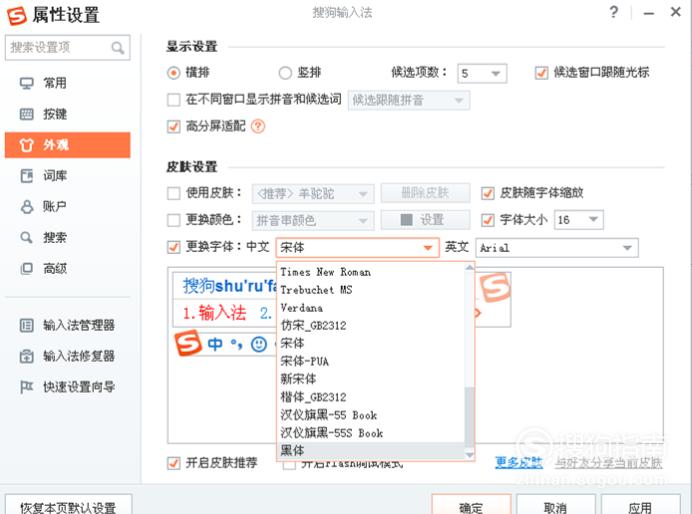Click 恢复本页默认设置 button
Viewport: 692px width, 514px height.
pyautogui.click(x=68, y=505)
